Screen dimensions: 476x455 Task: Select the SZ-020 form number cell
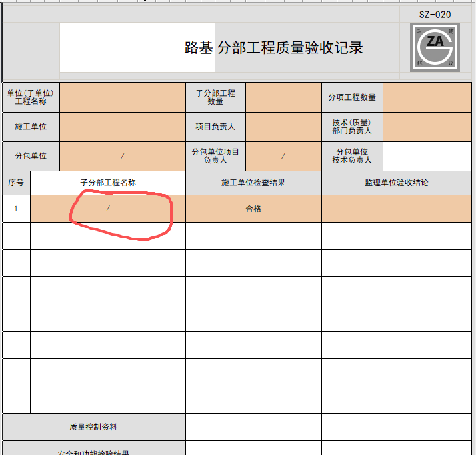click(x=435, y=15)
